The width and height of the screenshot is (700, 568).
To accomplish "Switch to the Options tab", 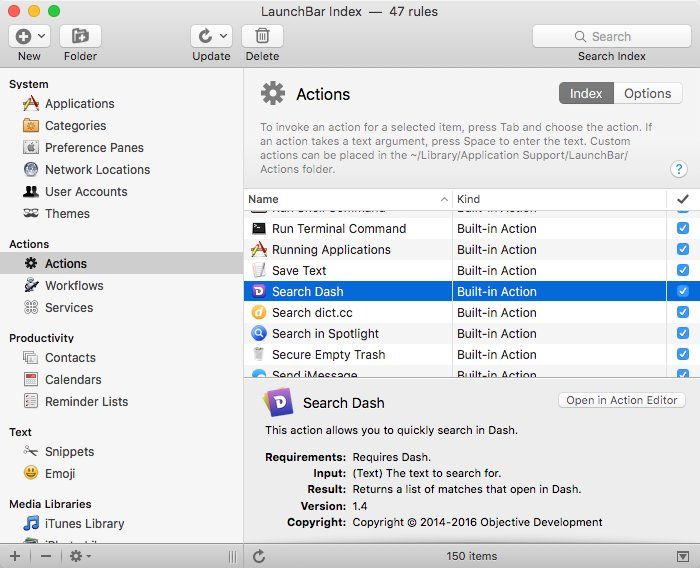I will [x=647, y=94].
